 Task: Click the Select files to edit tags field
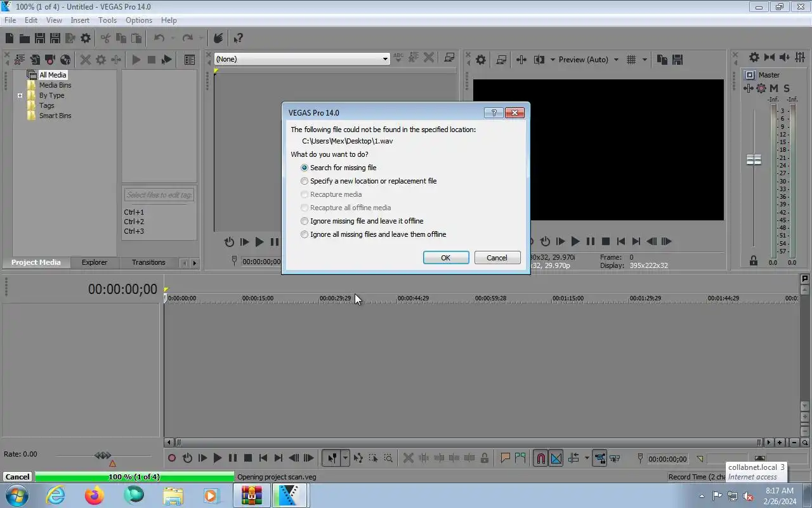159,195
